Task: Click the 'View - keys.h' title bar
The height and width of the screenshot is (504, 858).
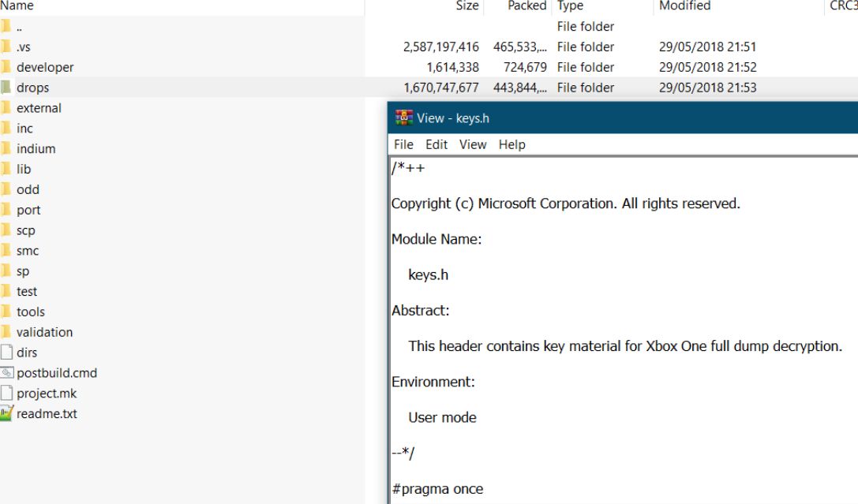Action: click(623, 118)
